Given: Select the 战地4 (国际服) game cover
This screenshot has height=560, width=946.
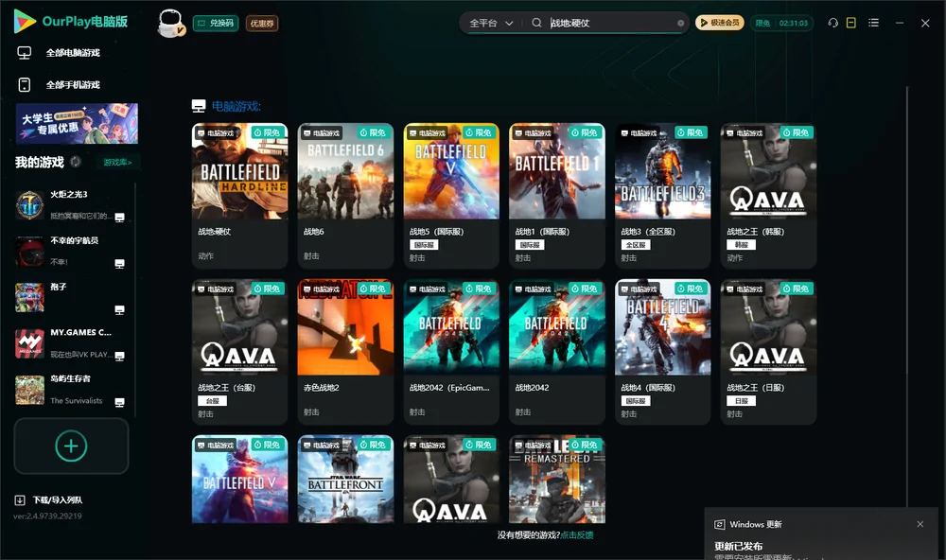Looking at the screenshot, I should pos(662,327).
